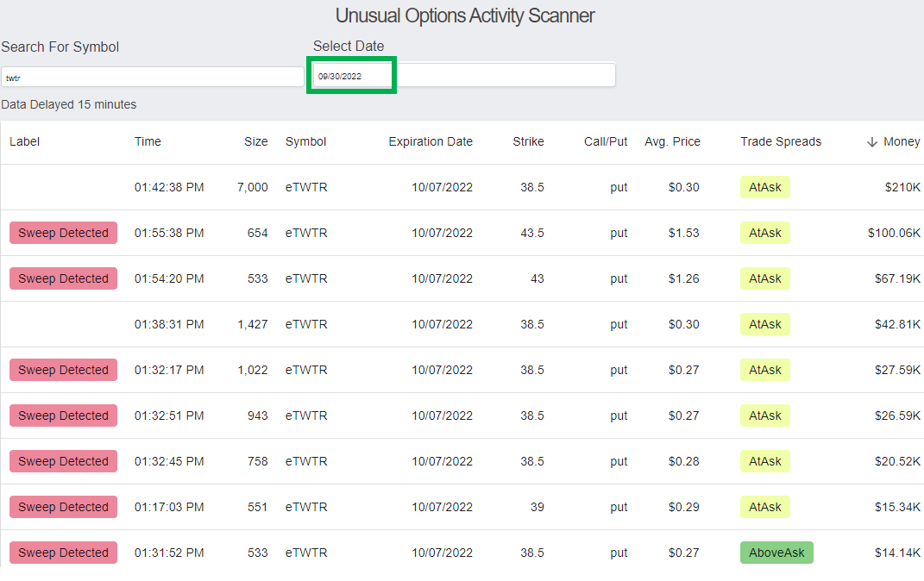Screen dimensions: 924x581
Task: Click the money value $100.06K
Action: click(894, 233)
